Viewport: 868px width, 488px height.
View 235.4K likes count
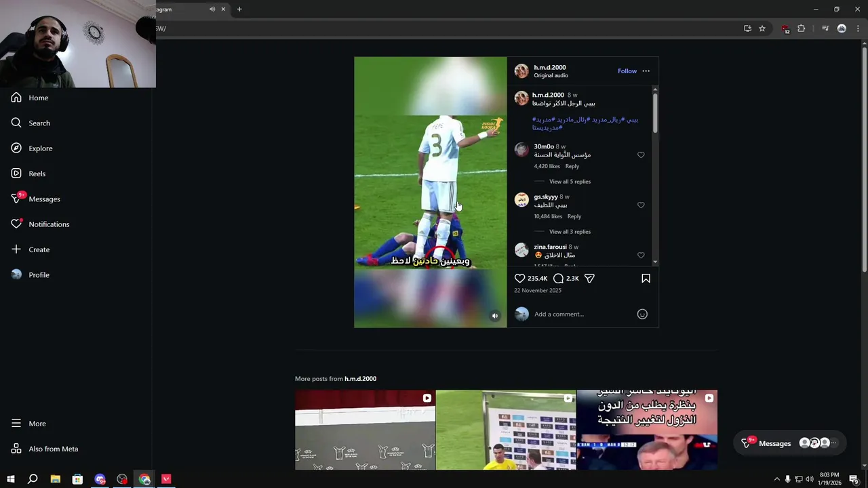[x=537, y=279]
